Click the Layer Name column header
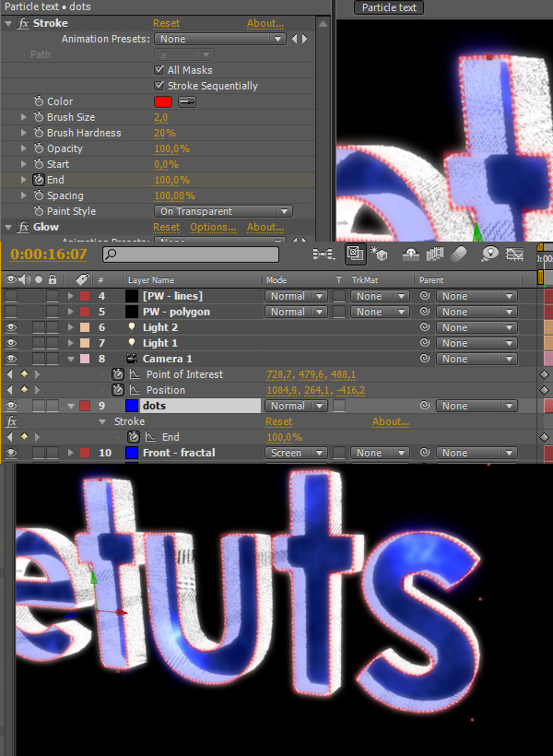Screen dimensions: 553x756 pyautogui.click(x=151, y=280)
